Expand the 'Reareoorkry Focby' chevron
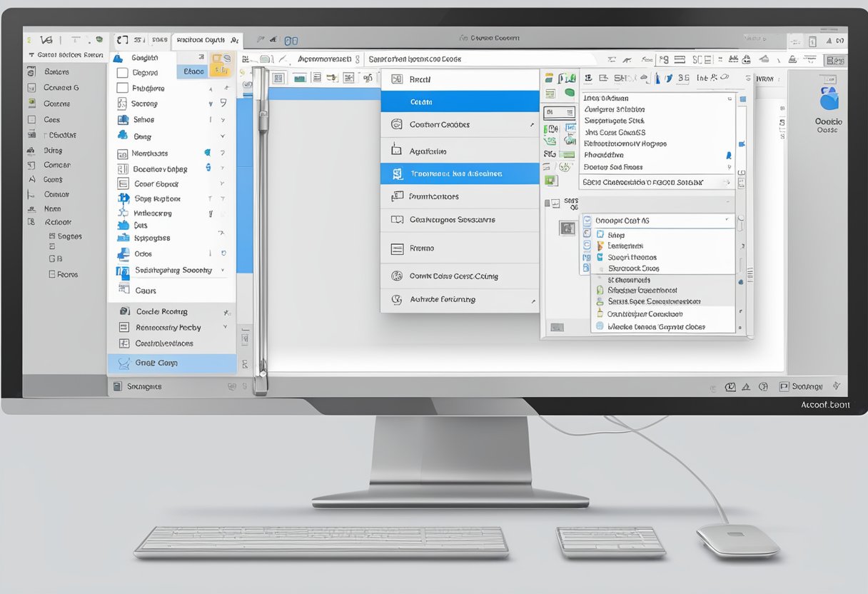868x594 pixels. point(225,327)
